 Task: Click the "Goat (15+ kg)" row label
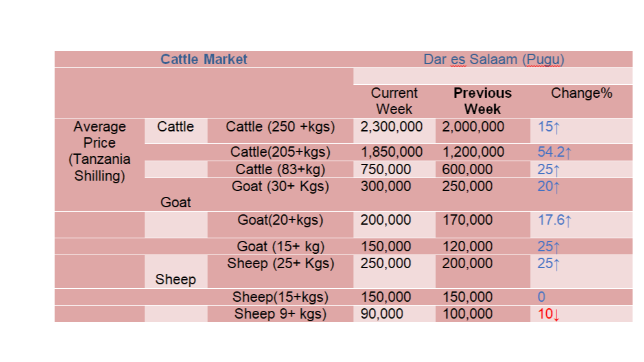[280, 247]
